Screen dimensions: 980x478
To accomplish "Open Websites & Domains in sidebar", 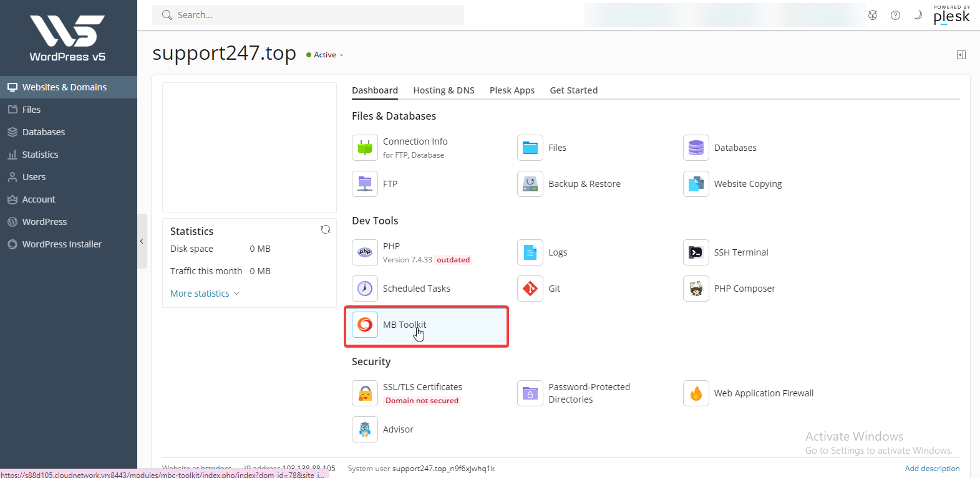I will point(69,87).
